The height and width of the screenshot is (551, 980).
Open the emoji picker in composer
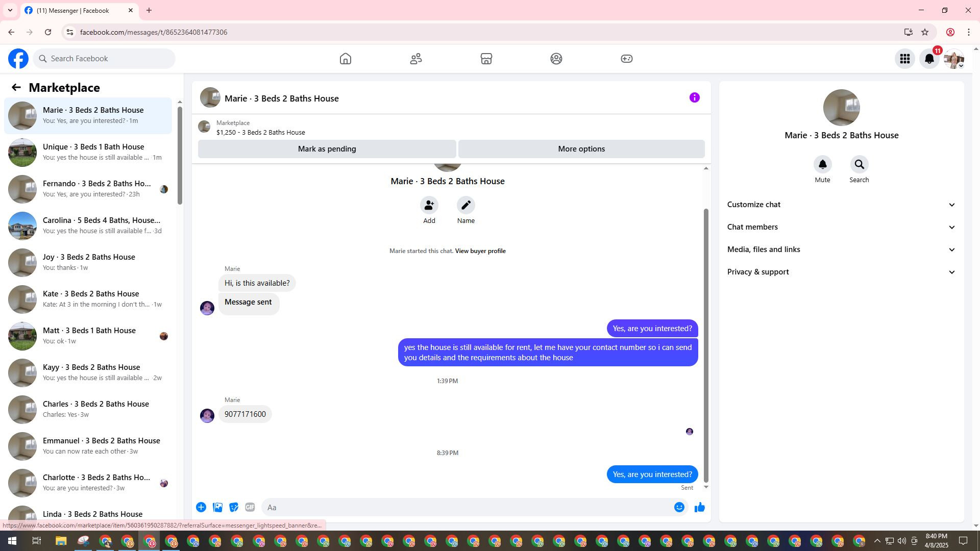[679, 507]
